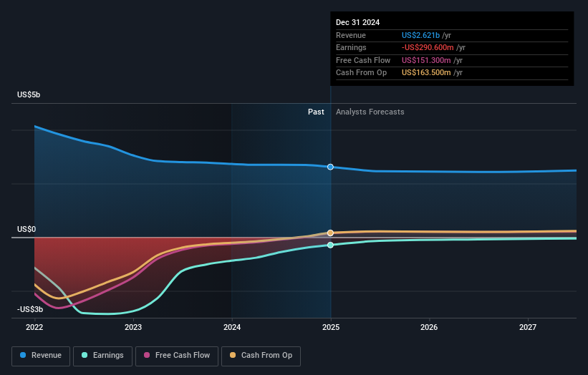Screen dimensions: 588x375
Task: Toggle the Revenue legend button
Action: (41, 356)
